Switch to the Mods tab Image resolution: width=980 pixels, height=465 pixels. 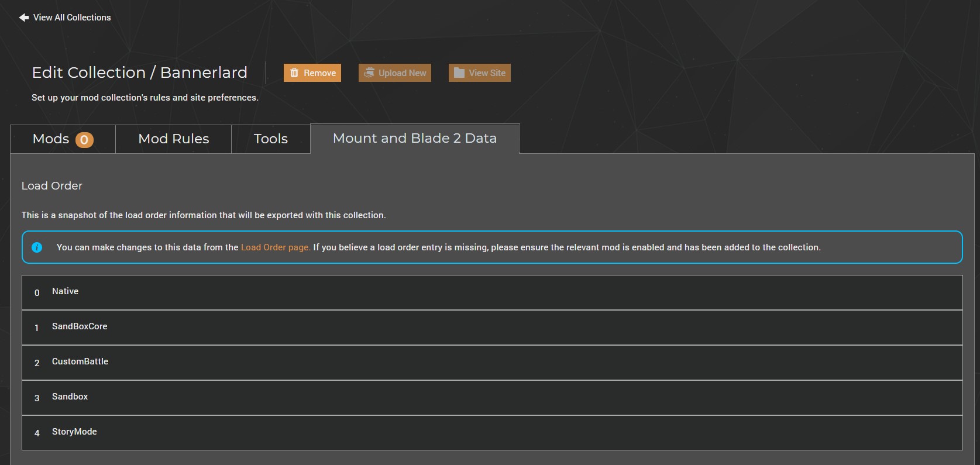pyautogui.click(x=63, y=139)
